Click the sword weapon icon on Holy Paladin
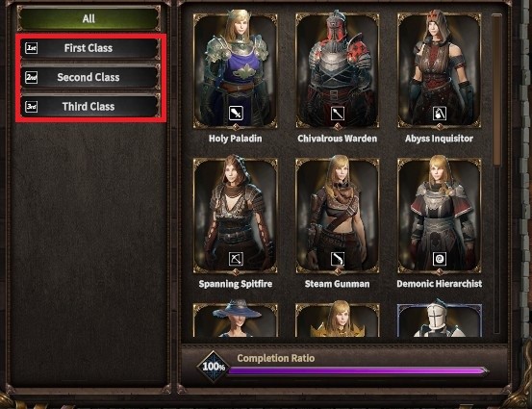 (x=236, y=113)
